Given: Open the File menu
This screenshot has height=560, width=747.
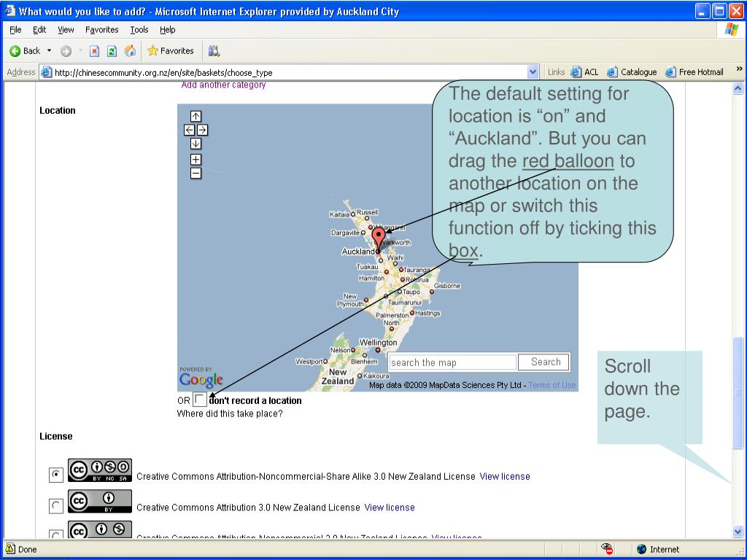Looking at the screenshot, I should (16, 29).
